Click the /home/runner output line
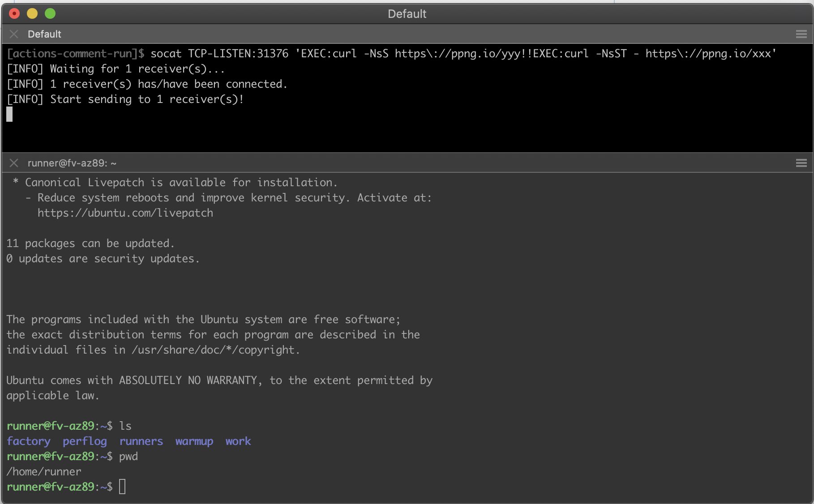 click(44, 472)
